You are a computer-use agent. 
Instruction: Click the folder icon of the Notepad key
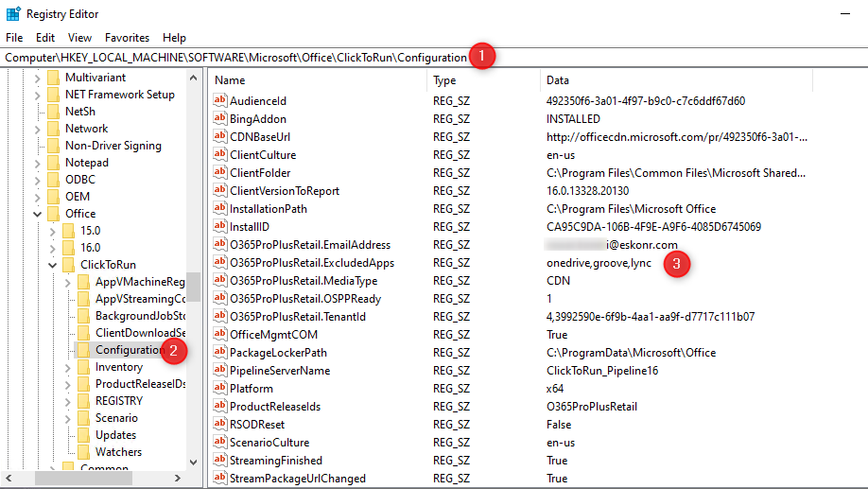click(x=54, y=163)
